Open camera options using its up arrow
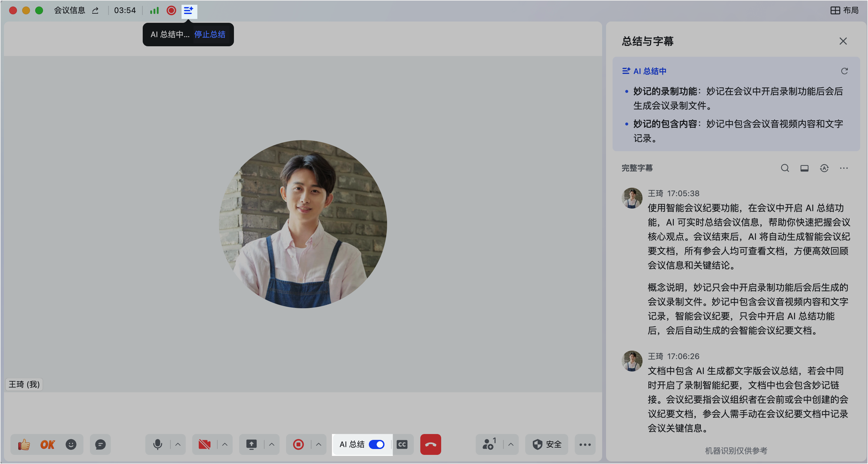Screen dimensions: 868x464 click(x=225, y=444)
